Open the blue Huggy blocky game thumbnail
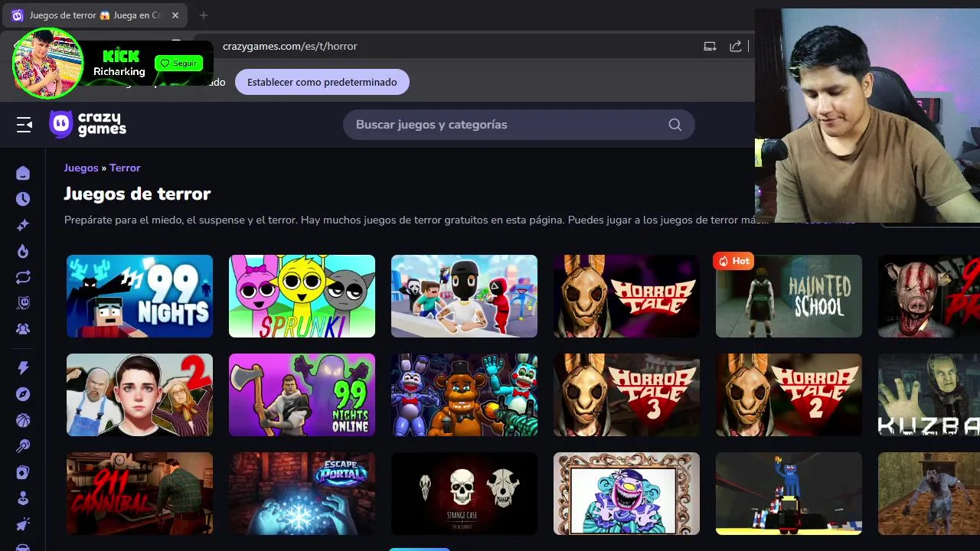Image resolution: width=980 pixels, height=551 pixels. tap(789, 494)
